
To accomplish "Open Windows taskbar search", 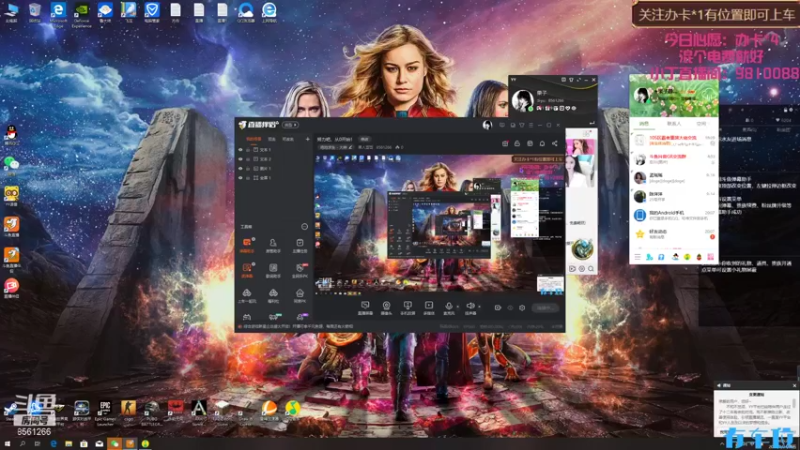I will pyautogui.click(x=22, y=444).
